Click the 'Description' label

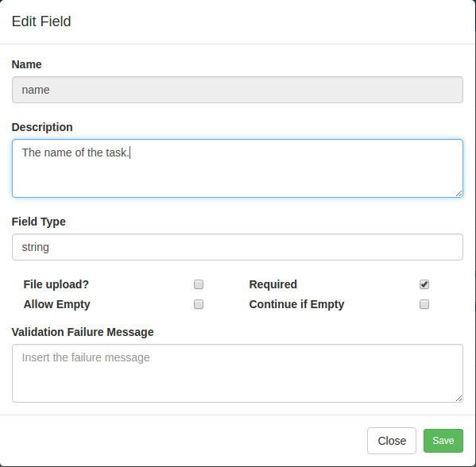point(42,127)
